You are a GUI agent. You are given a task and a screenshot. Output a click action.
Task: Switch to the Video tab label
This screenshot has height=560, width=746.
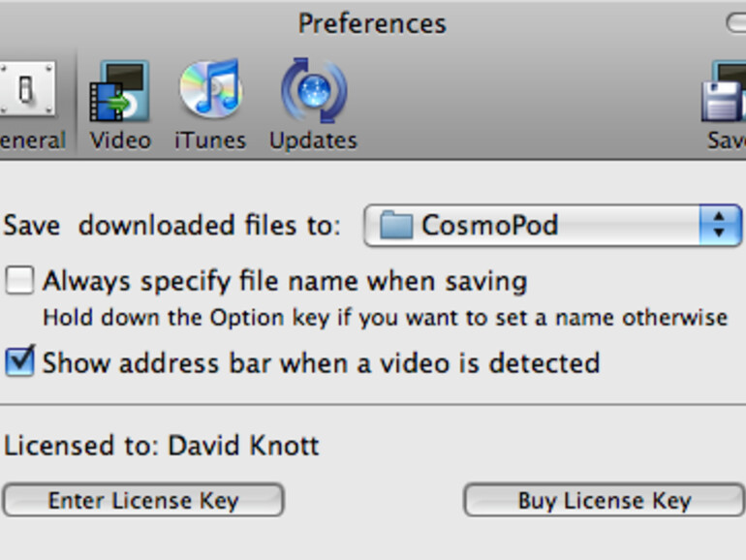[x=120, y=140]
